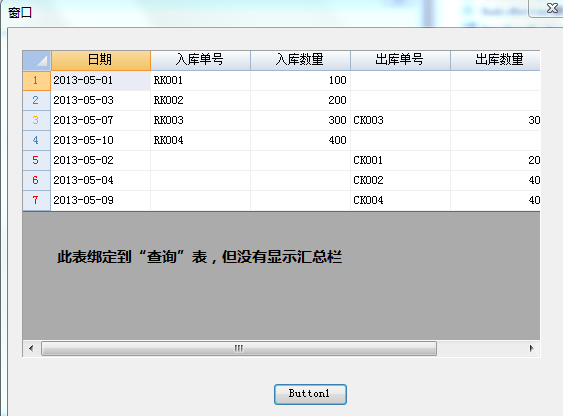Click the 入库单号 column header
Image resolution: width=563 pixels, height=416 pixels.
pos(200,61)
